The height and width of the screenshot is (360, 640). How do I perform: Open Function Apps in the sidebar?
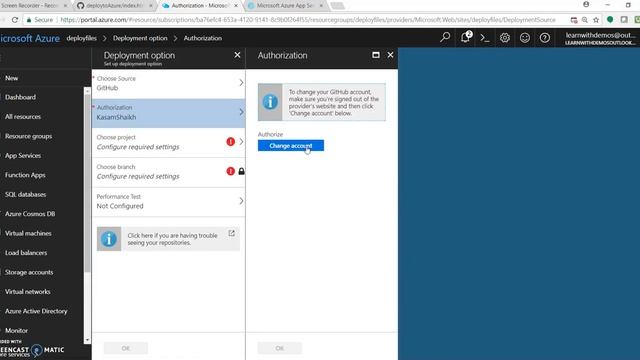pos(25,175)
